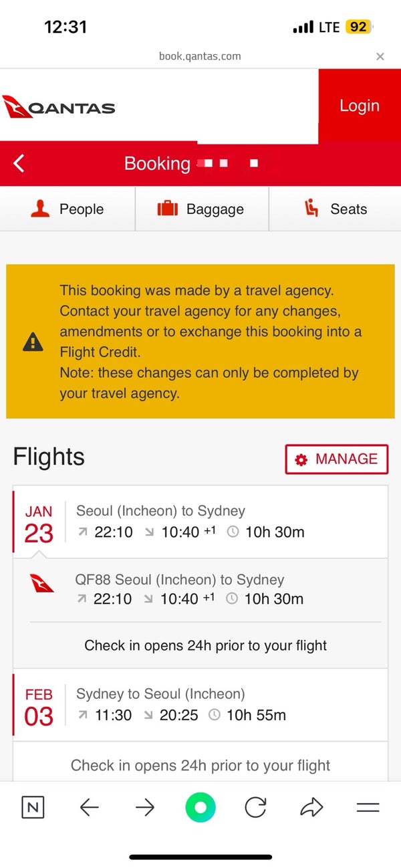401x868 pixels.
Task: Reload the page with refresh icon
Action: pos(255,808)
